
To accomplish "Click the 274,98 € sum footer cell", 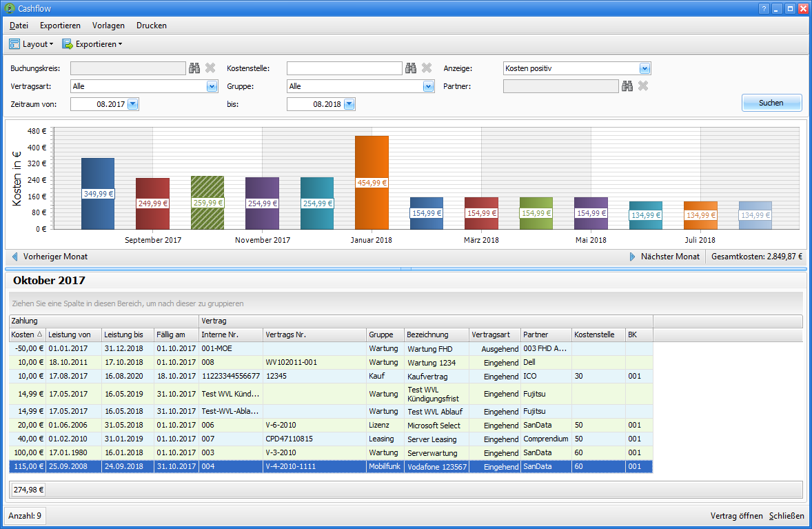I will click(28, 490).
